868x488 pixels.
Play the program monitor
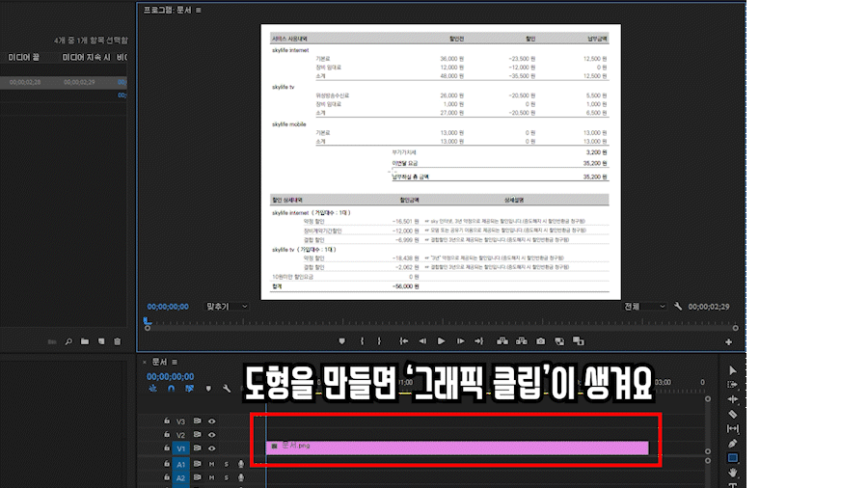(x=441, y=341)
